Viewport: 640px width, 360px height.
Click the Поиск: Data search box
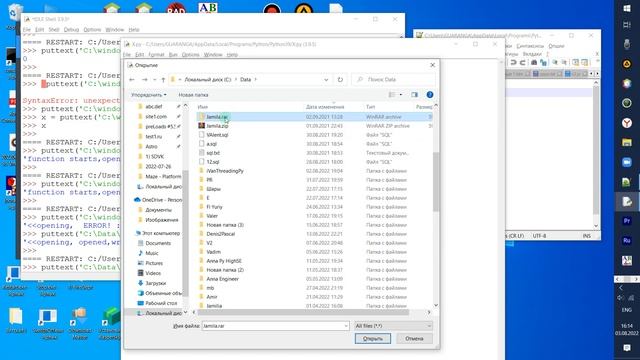pos(393,80)
